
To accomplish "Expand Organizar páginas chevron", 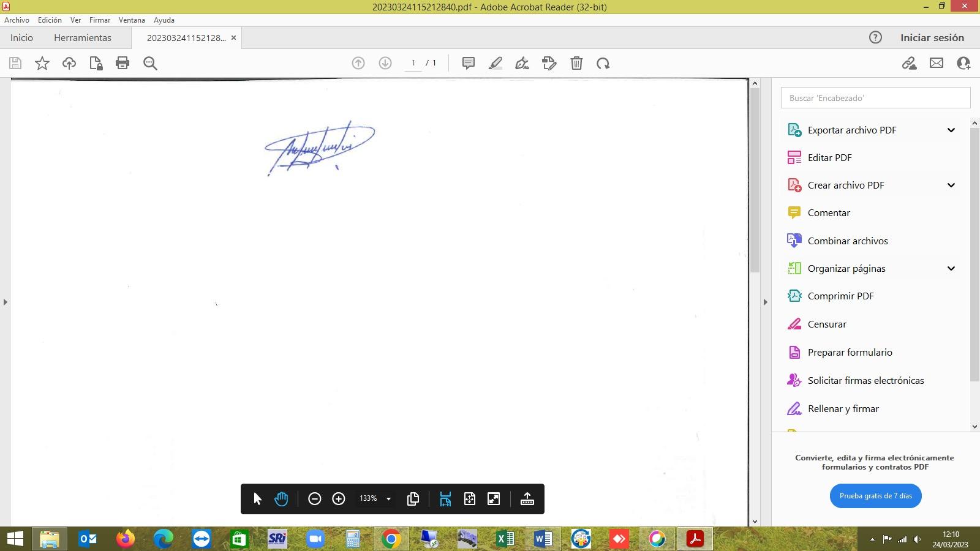I will [951, 268].
